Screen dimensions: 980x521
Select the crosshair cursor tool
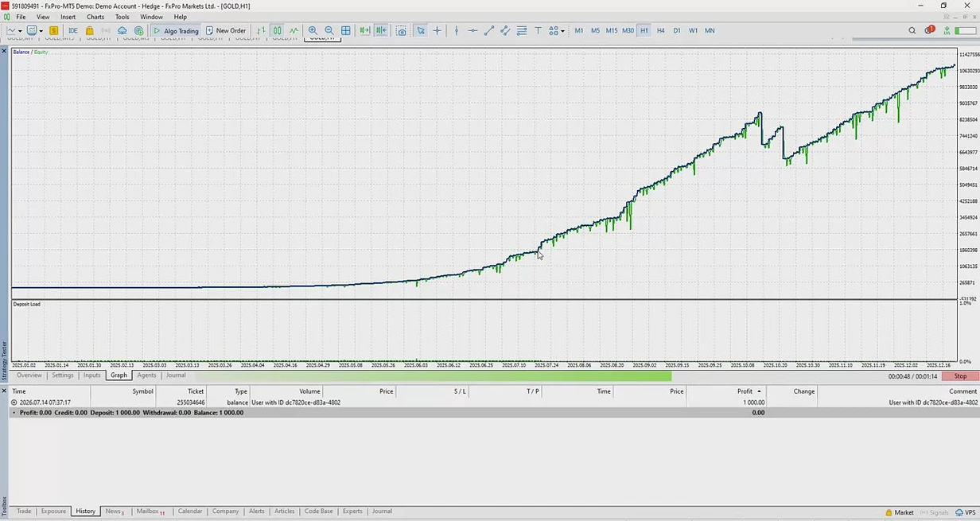(437, 31)
